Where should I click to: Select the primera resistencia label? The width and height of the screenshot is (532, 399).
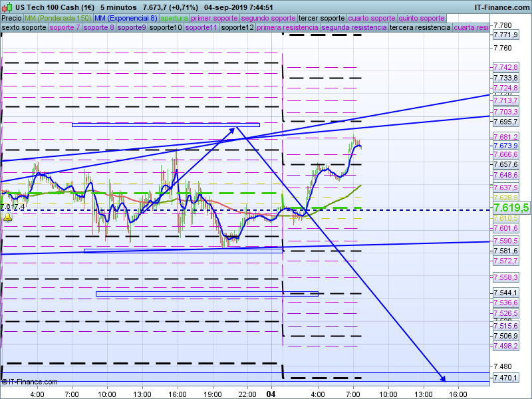click(x=287, y=28)
